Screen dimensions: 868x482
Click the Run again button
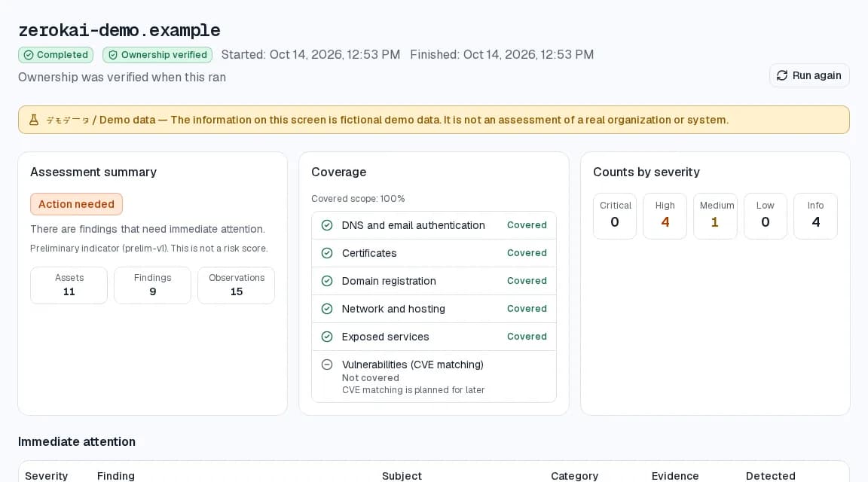tap(809, 75)
